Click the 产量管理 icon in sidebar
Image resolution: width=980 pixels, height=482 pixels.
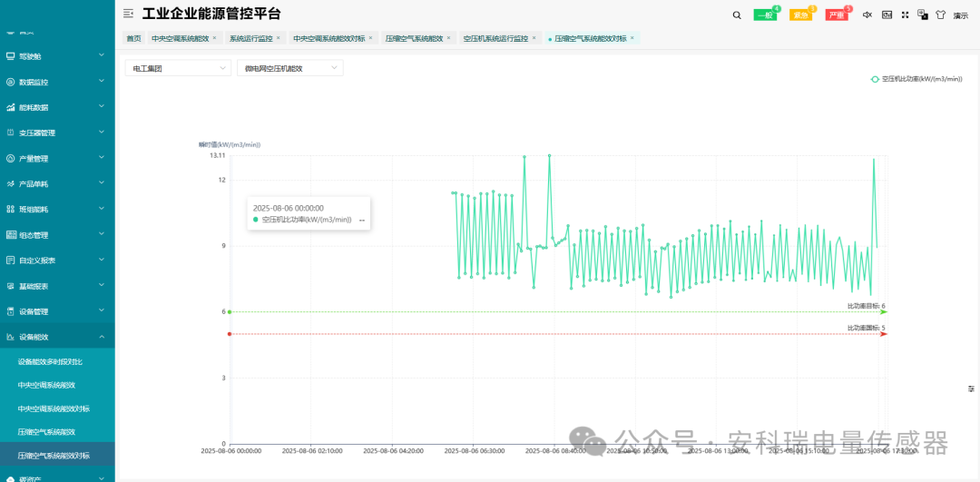10,159
